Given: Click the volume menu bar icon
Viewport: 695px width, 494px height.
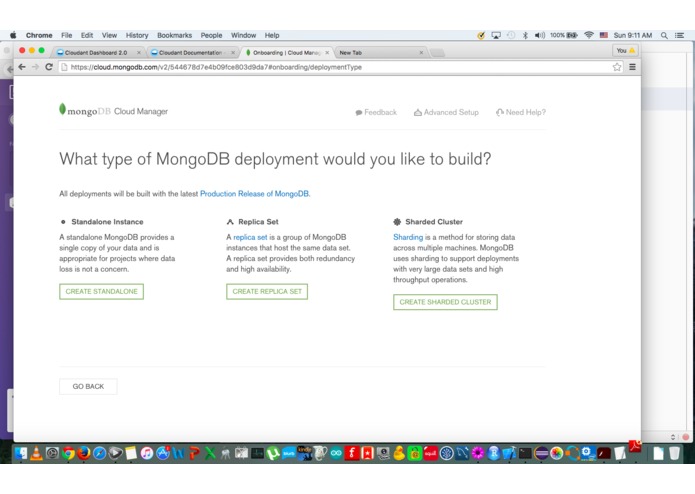Looking at the screenshot, I should pos(539,35).
